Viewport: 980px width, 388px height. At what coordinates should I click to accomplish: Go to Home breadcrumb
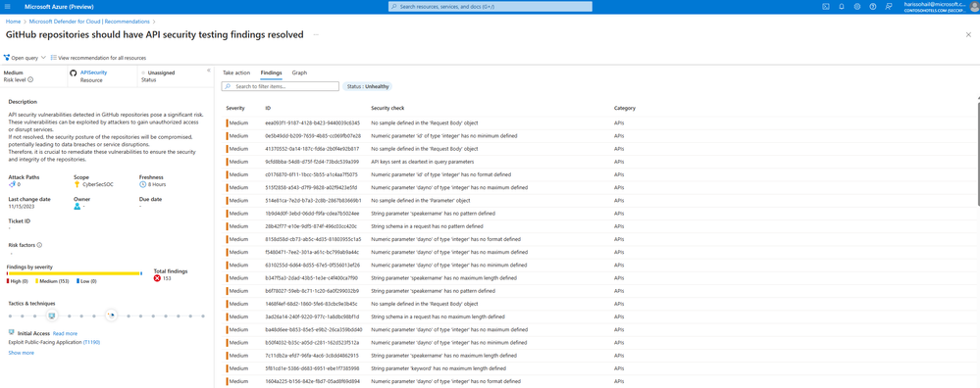click(13, 22)
